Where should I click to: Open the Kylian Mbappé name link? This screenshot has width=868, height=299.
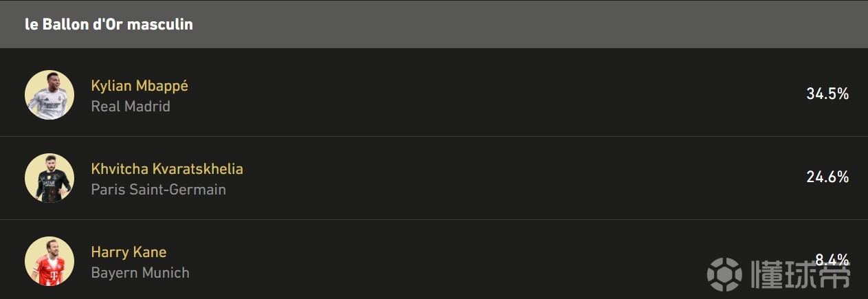click(x=140, y=86)
